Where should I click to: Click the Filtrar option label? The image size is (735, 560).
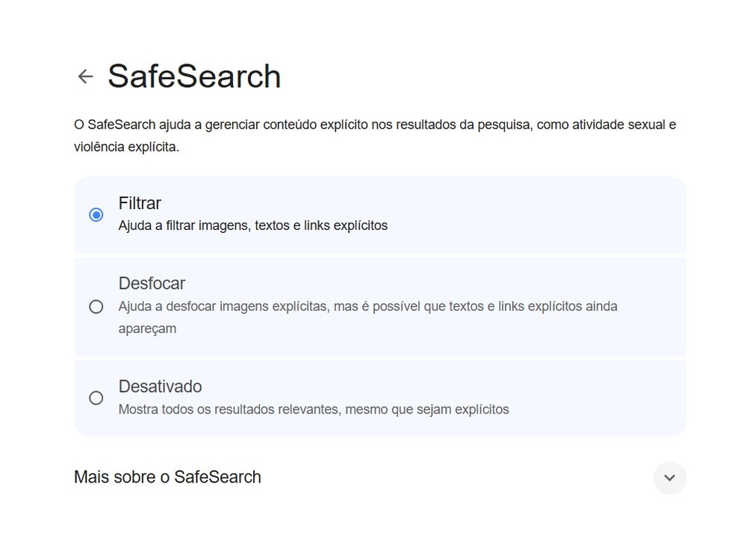click(x=139, y=203)
